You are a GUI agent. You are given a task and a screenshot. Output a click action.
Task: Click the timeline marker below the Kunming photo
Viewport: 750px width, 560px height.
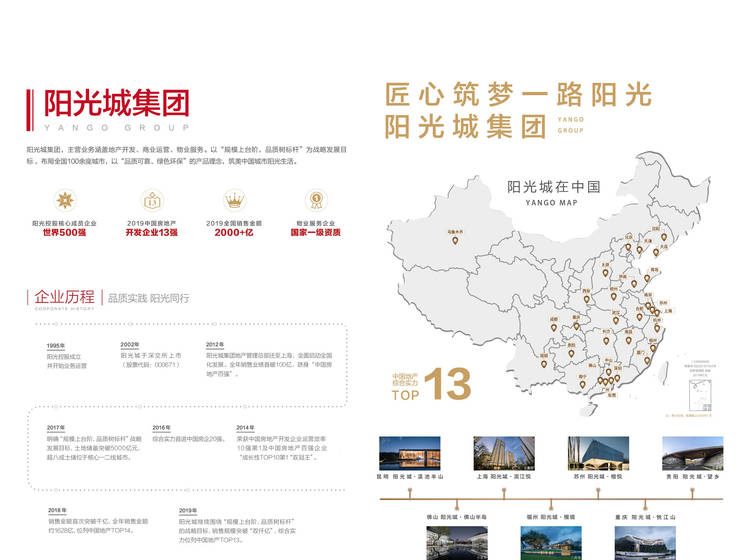[x=410, y=493]
